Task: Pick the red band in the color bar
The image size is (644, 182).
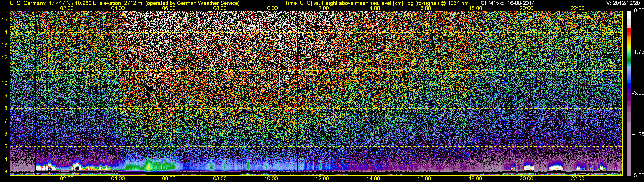Action: click(x=629, y=32)
